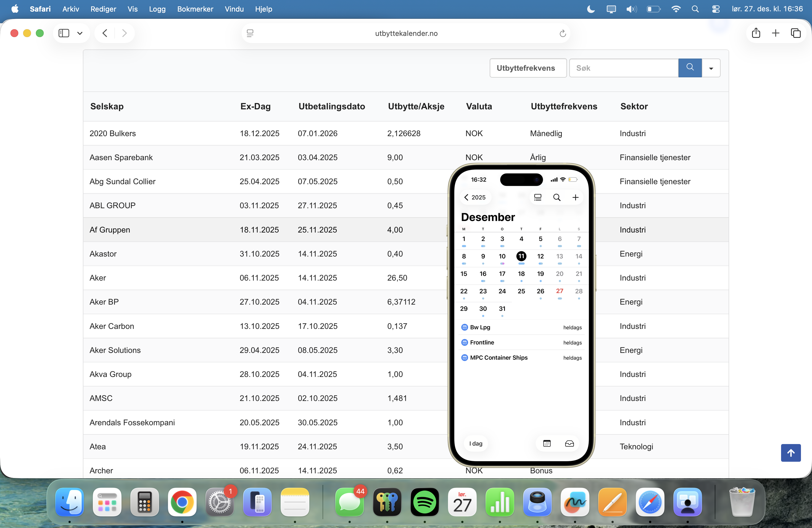The width and height of the screenshot is (812, 528).
Task: Go back to 2025 year view
Action: [x=474, y=197]
